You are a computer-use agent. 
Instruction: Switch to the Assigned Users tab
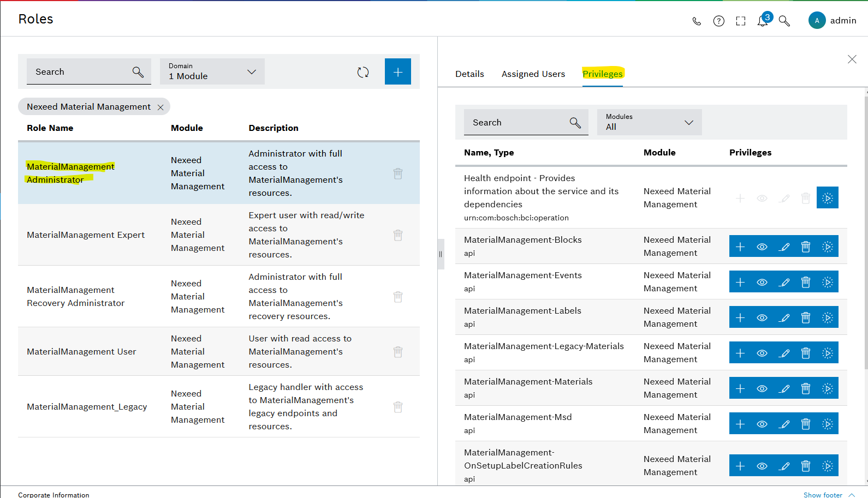tap(533, 74)
